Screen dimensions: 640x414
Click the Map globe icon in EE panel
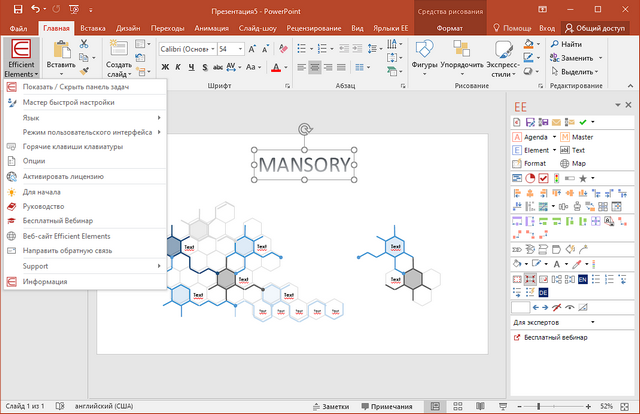pyautogui.click(x=565, y=163)
